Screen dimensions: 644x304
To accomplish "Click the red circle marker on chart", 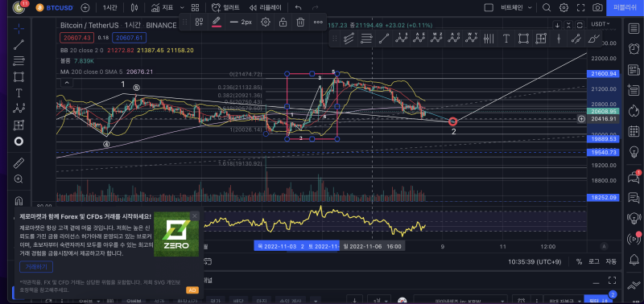I will (x=452, y=121).
